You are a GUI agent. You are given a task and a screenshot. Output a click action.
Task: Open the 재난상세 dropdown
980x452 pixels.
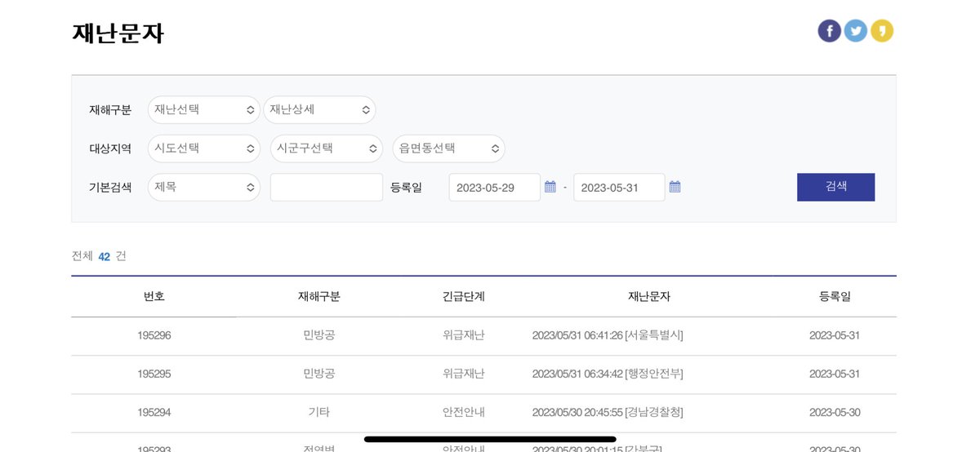(319, 109)
